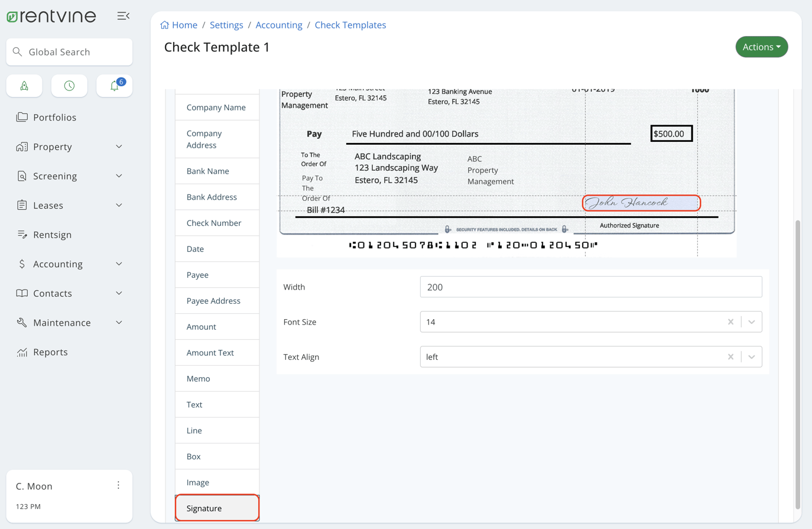Open the Text Align dropdown arrow
Viewport: 812px width, 529px height.
752,357
